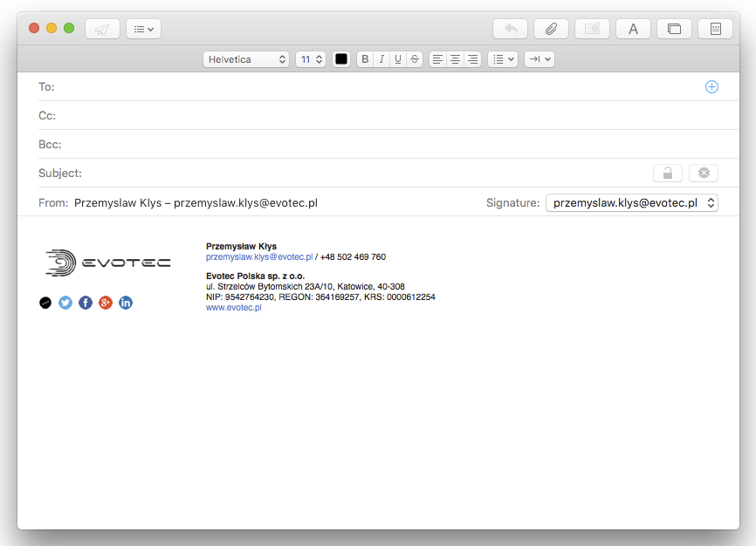Click the Format bar toggle icon
756x546 pixels.
point(633,28)
